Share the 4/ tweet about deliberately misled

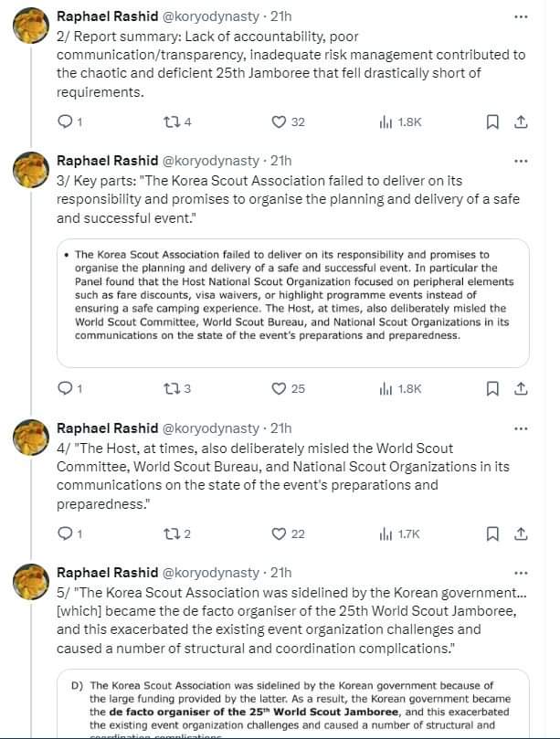[521, 533]
